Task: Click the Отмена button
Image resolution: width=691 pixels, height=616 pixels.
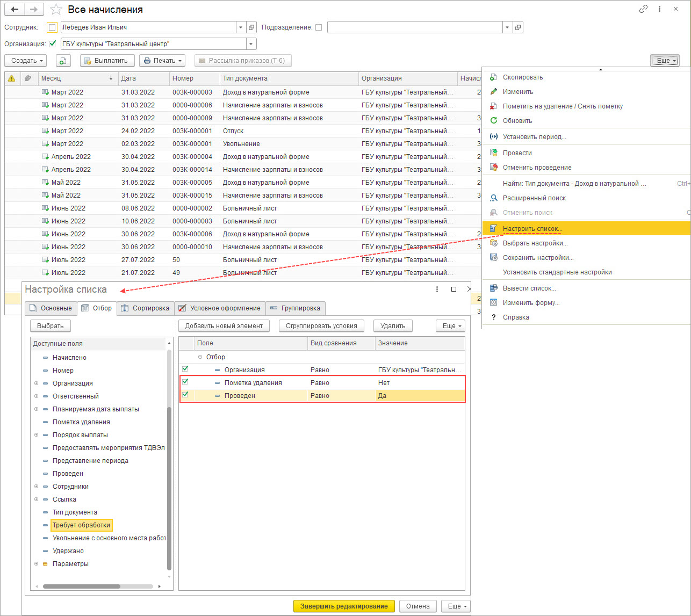Action: [418, 606]
